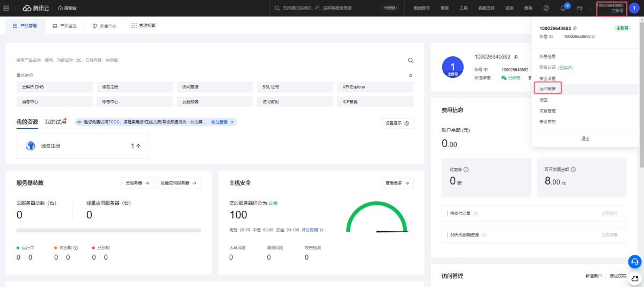Switch to the 产品监控 tab
The height and width of the screenshot is (287, 644).
click(x=64, y=26)
